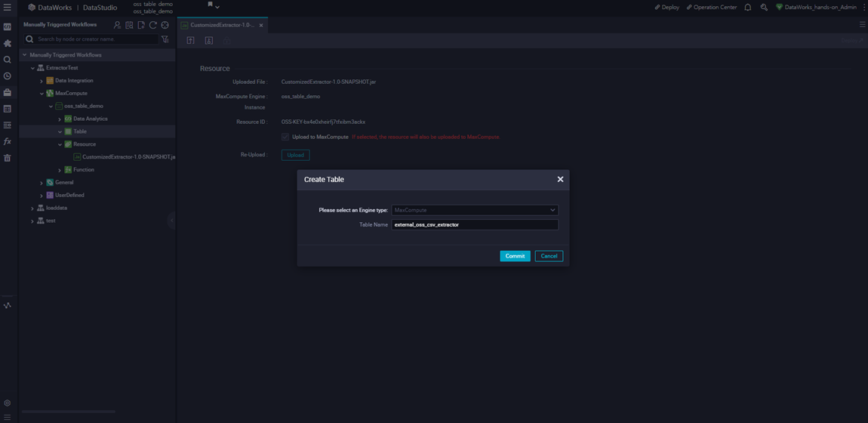Click the bookmark icon in top bar
Viewport: 868px width, 423px height.
(x=211, y=5)
